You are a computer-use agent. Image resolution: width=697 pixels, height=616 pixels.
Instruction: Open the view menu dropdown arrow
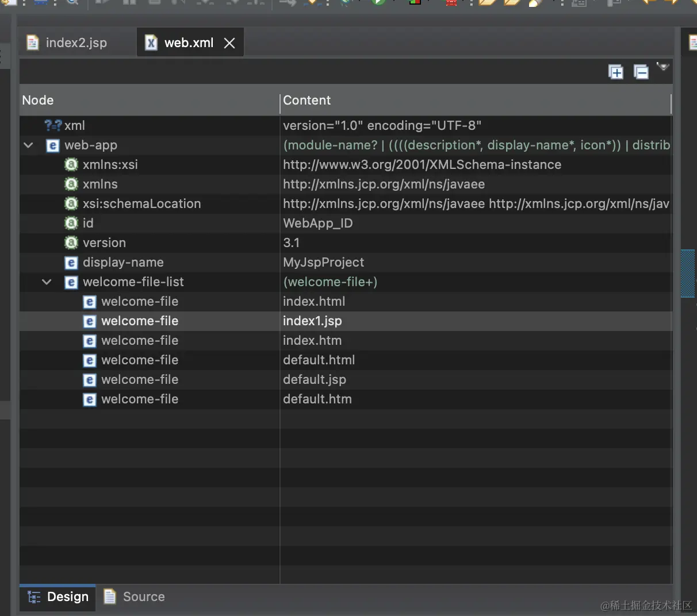pyautogui.click(x=663, y=67)
